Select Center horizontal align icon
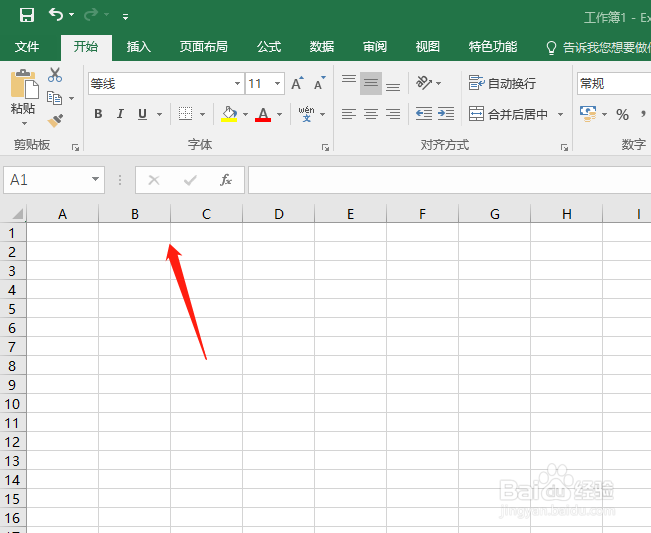 coord(371,114)
